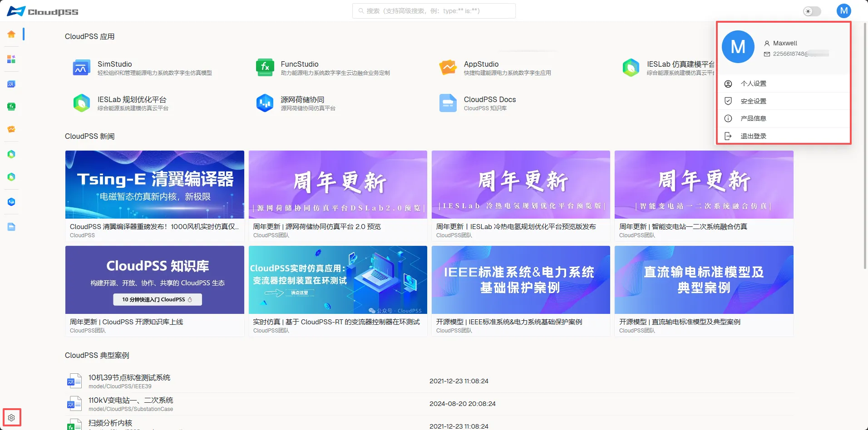Click 开源模型 | IEEE标准系统 news title

point(509,322)
